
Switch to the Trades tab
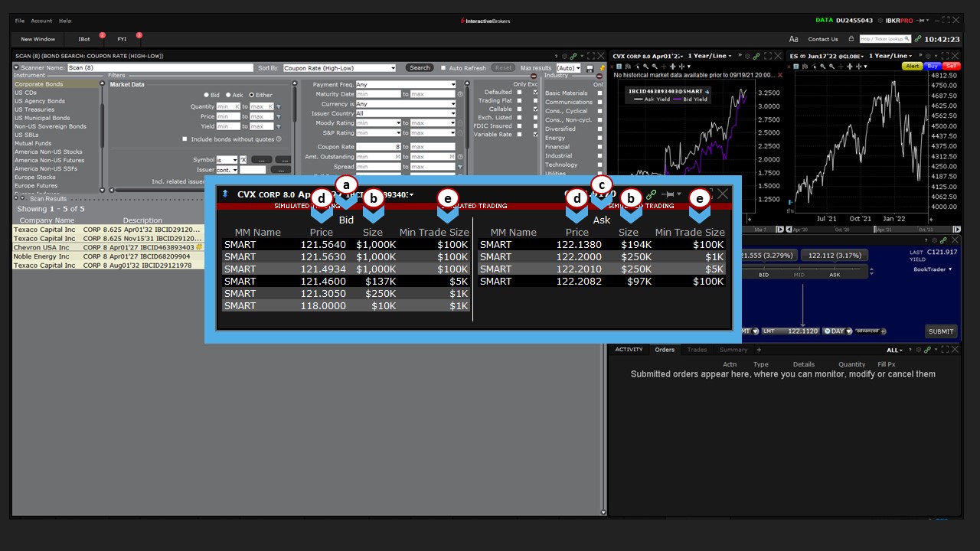pos(697,350)
